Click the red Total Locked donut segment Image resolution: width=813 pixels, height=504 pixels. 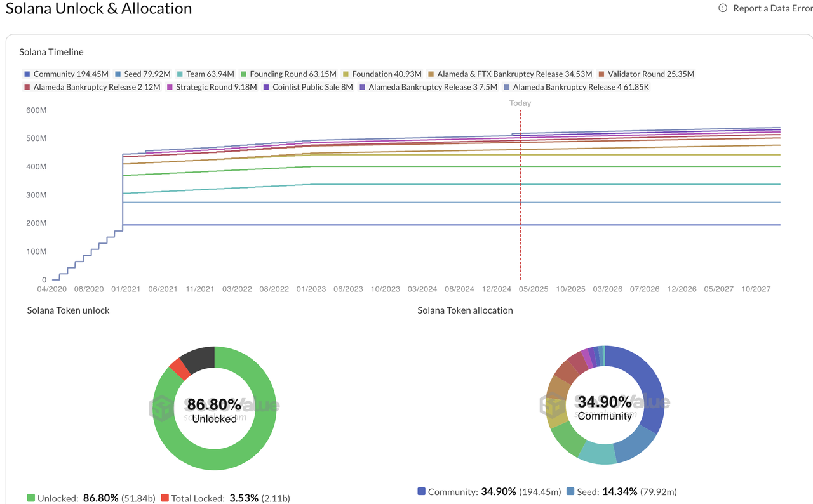pos(180,369)
